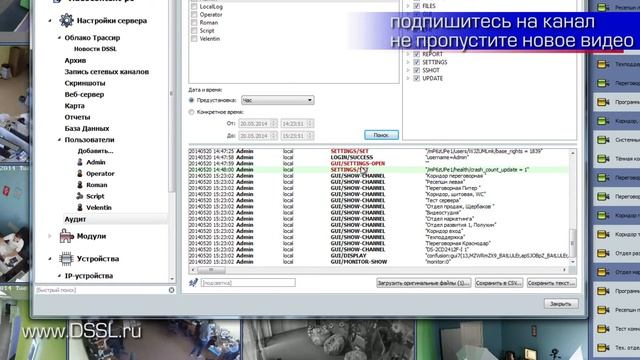Image resolution: width=640 pixels, height=360 pixels.
Task: Click camera icon next to Системные channel
Action: (603, 140)
